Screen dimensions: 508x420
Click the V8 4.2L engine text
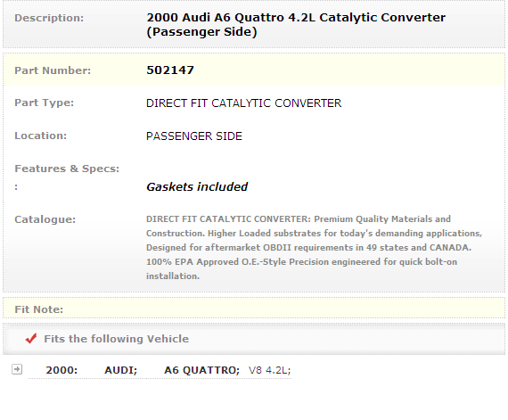[269, 370]
